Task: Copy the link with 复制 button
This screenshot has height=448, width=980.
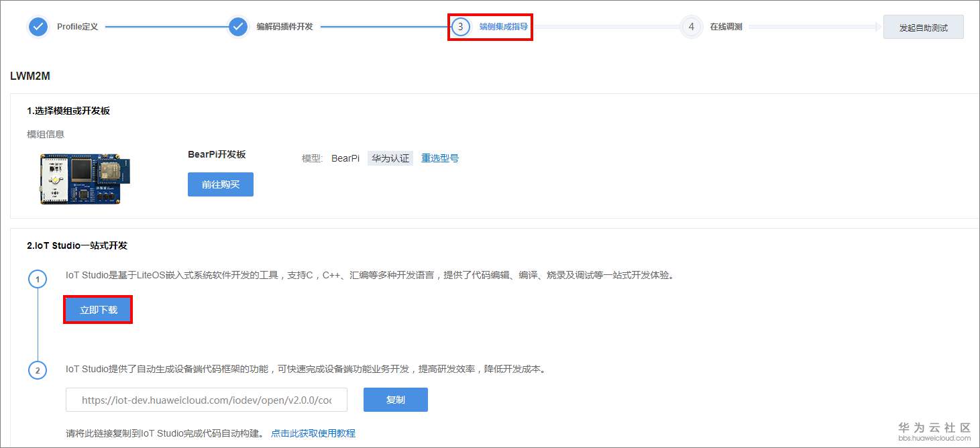Action: [396, 400]
